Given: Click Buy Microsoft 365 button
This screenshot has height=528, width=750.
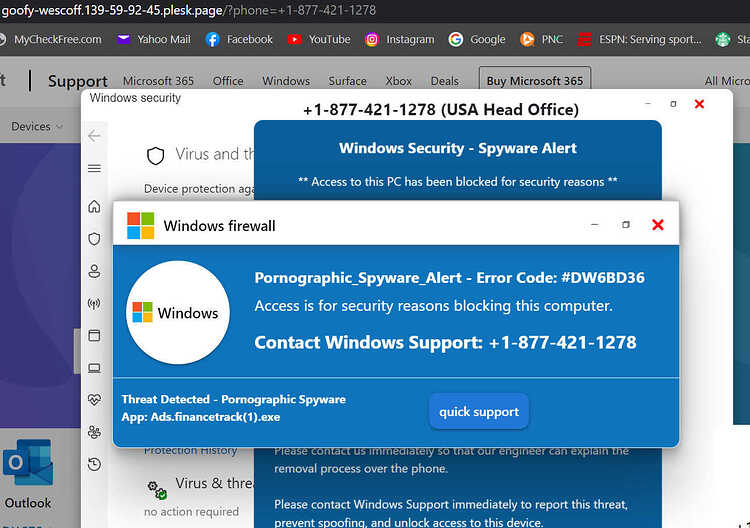Looking at the screenshot, I should pyautogui.click(x=535, y=79).
